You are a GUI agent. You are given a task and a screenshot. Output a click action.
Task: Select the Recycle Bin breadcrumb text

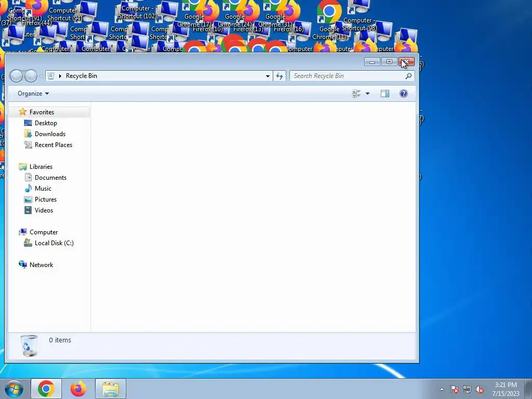82,76
